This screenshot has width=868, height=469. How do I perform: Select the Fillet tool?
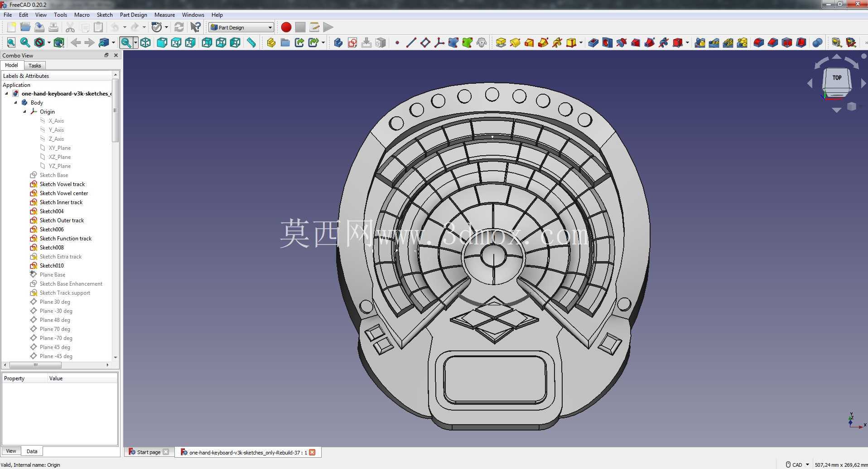[x=758, y=43]
